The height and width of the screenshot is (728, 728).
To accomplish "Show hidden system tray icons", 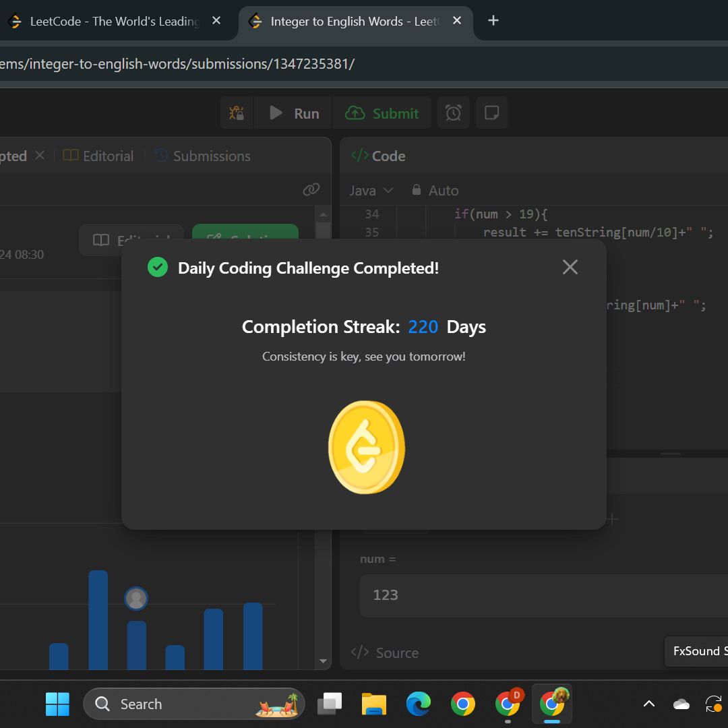I will (x=648, y=704).
